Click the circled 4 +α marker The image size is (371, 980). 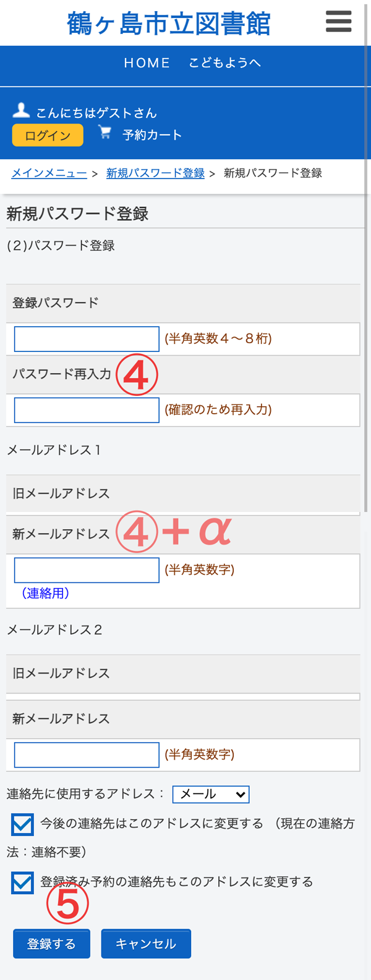click(x=174, y=531)
